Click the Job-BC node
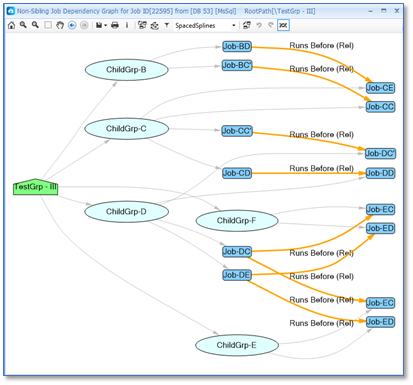Viewport: 413px width, 385px height. (237, 65)
